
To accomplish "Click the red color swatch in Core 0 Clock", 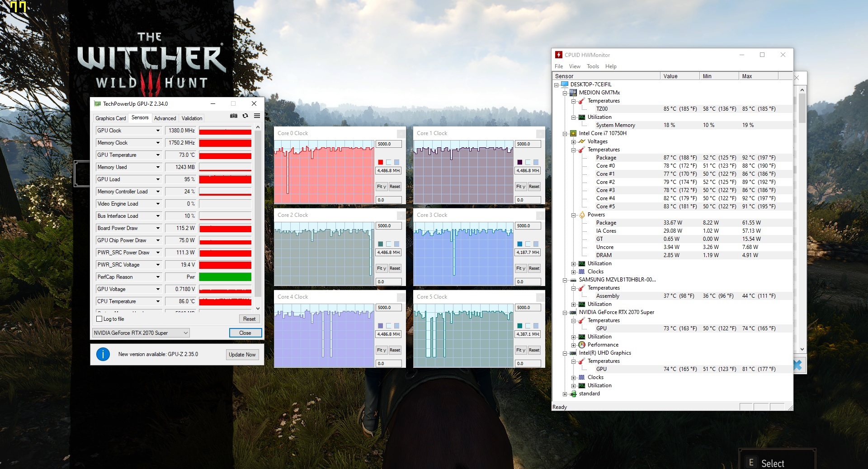I will click(x=381, y=162).
